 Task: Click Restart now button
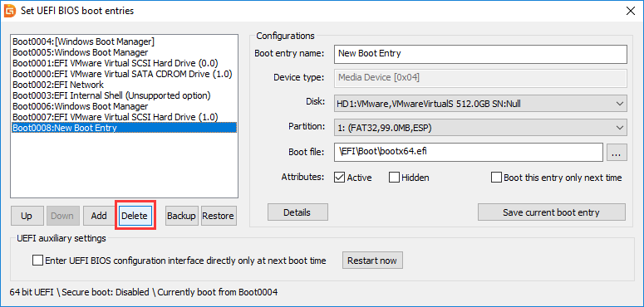point(372,261)
